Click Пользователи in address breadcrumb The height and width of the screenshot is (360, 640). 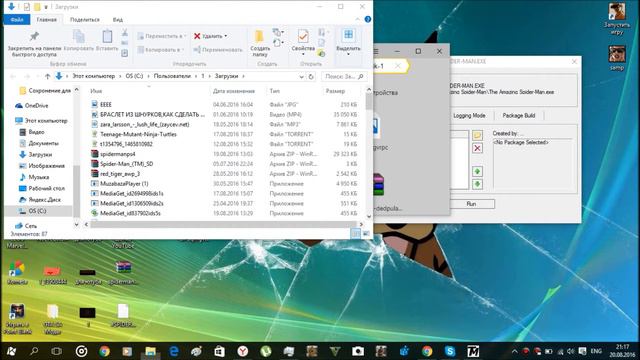pos(172,76)
